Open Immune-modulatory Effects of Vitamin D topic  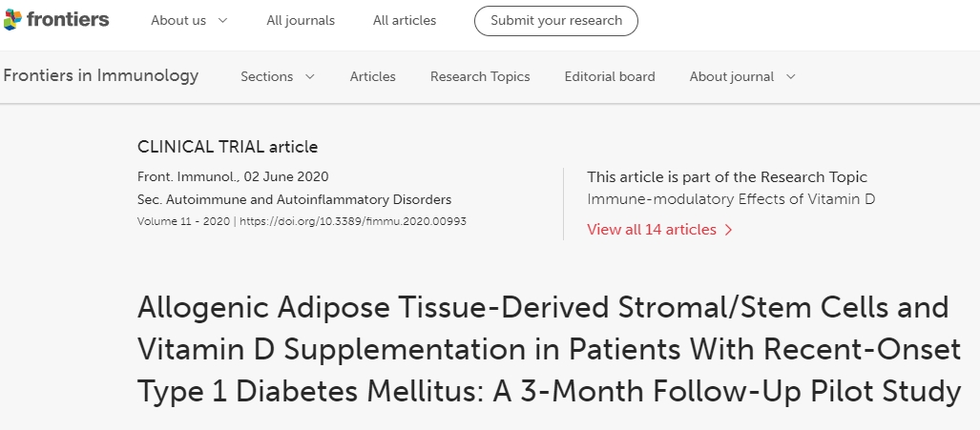click(731, 199)
